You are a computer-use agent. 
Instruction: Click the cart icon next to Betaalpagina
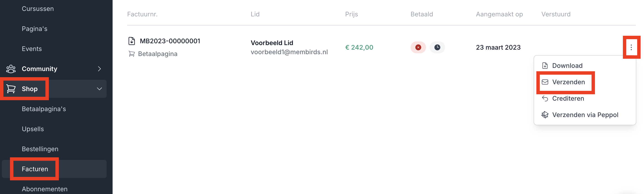pyautogui.click(x=131, y=54)
